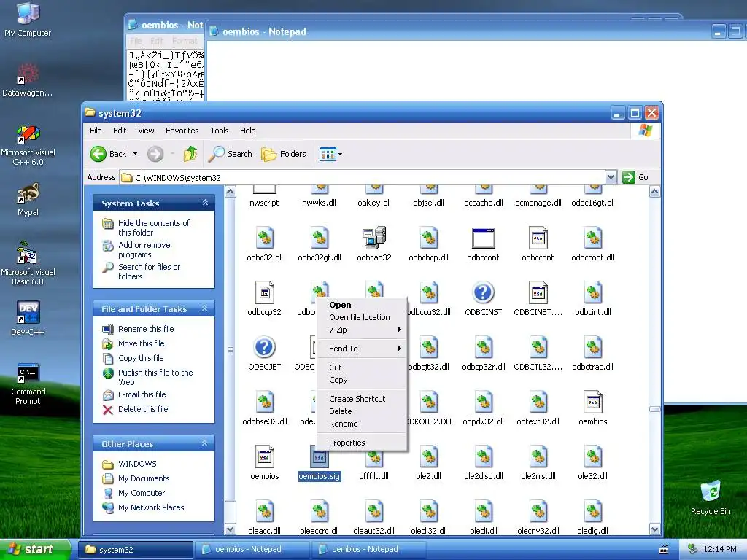This screenshot has height=560, width=747.
Task: Open the View menu
Action: pyautogui.click(x=146, y=131)
